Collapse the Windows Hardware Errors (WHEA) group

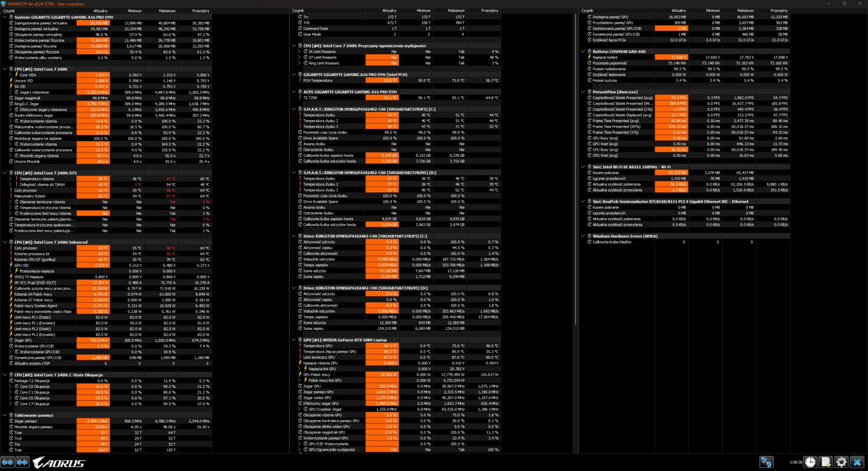583,237
